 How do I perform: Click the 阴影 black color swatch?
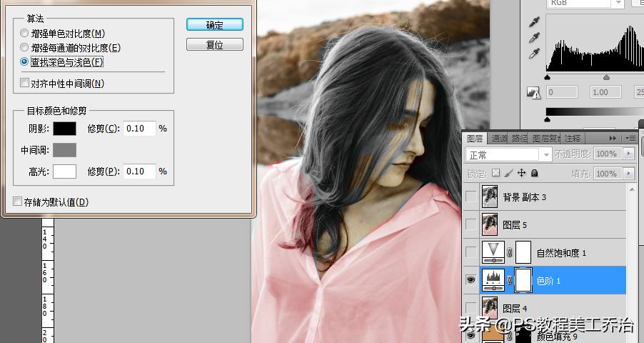(64, 129)
